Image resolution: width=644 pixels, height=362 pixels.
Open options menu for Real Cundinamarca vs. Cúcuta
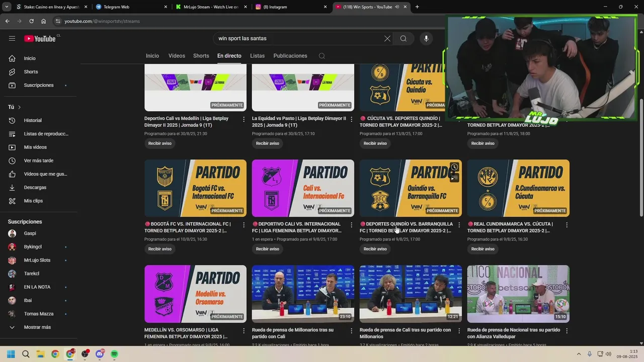pyautogui.click(x=567, y=225)
